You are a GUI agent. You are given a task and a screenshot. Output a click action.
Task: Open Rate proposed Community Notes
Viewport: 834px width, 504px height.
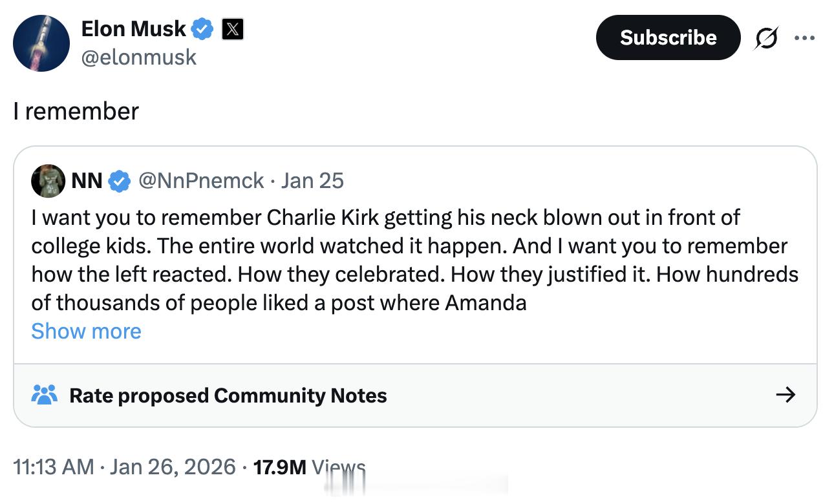[228, 395]
